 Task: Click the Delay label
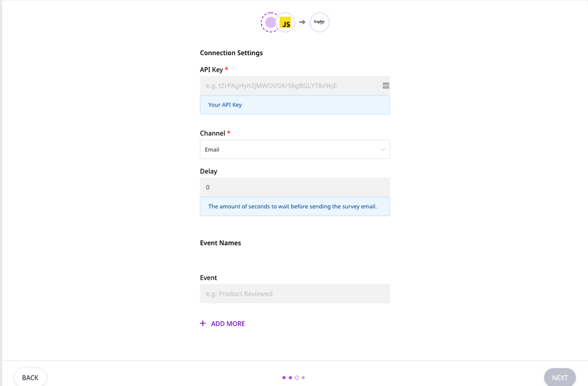[x=208, y=171]
